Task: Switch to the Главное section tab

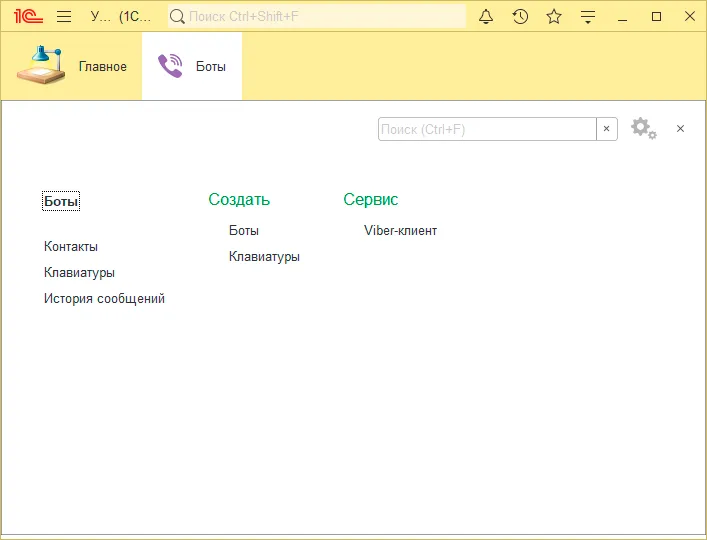Action: point(102,67)
